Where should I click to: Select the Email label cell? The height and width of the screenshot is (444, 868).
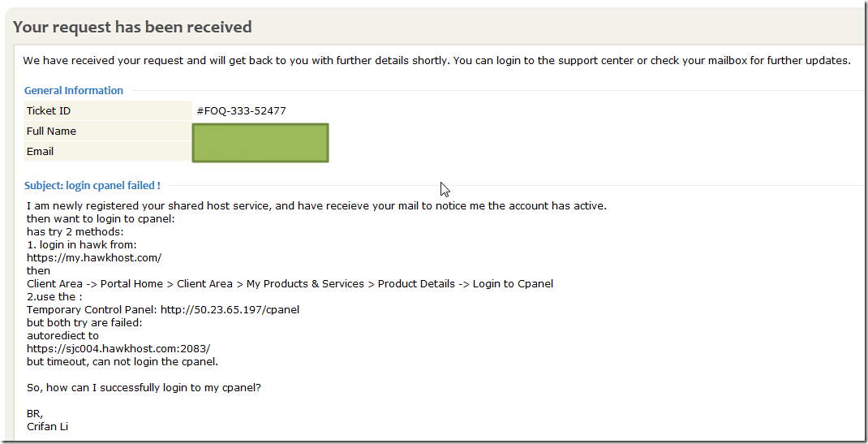(40, 151)
